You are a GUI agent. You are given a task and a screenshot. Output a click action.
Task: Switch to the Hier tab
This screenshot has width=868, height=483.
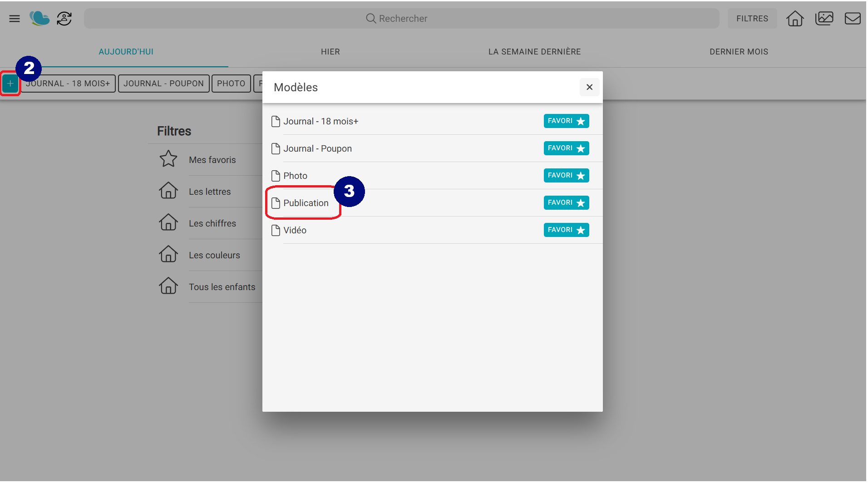(330, 52)
